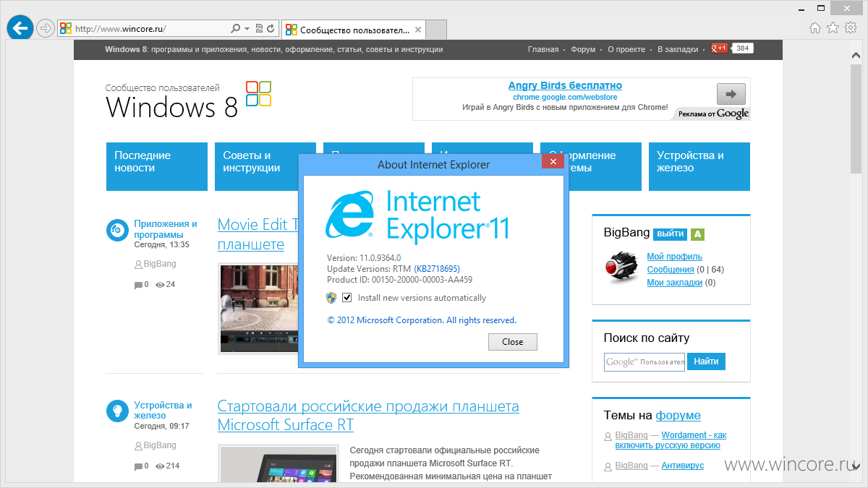Open Приложения и программы category link
Screen dimensions: 868x488
pos(166,229)
